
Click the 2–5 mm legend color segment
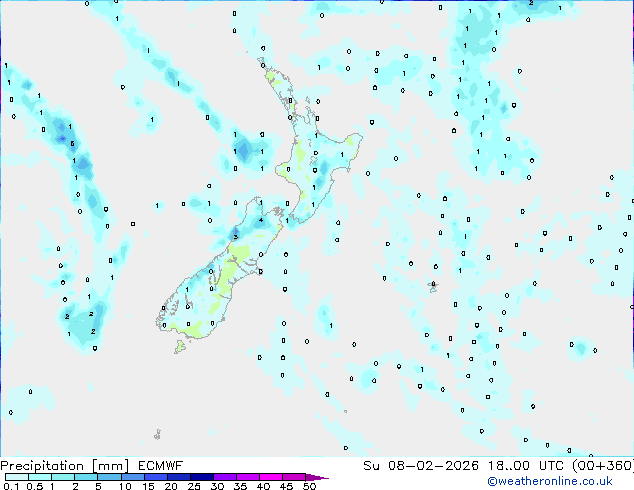[x=86, y=477]
